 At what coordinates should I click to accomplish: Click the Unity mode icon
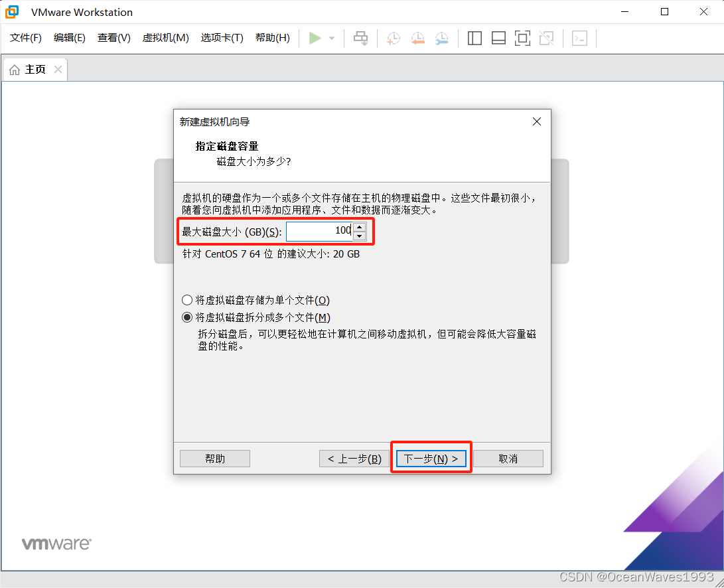coord(546,38)
